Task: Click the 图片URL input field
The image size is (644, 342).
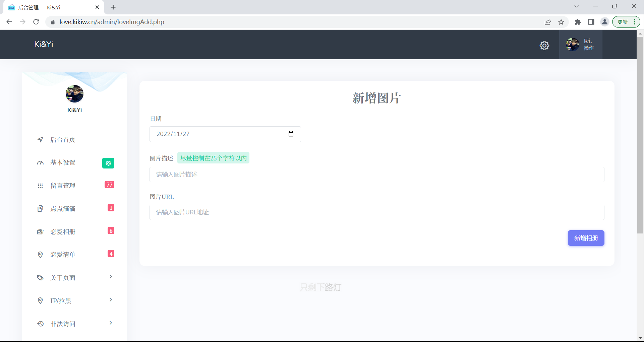Action: tap(376, 212)
